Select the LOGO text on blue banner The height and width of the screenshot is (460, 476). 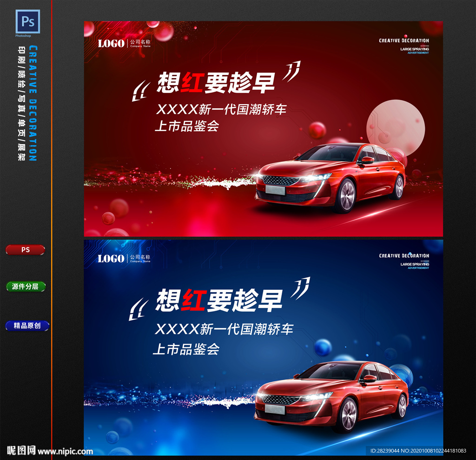pos(111,259)
